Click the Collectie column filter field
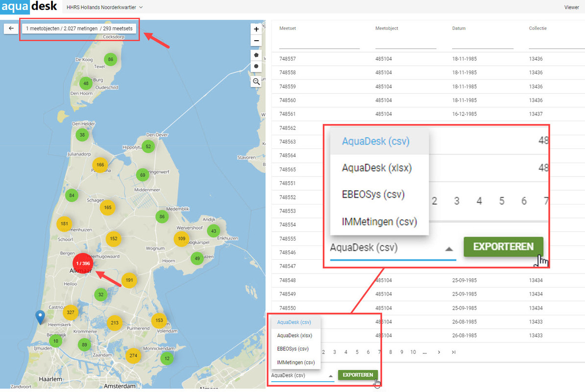Screen dimensions: 585x392 tap(557, 44)
